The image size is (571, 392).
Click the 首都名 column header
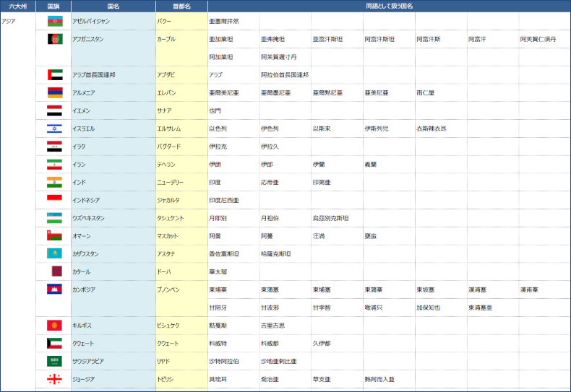pos(181,6)
